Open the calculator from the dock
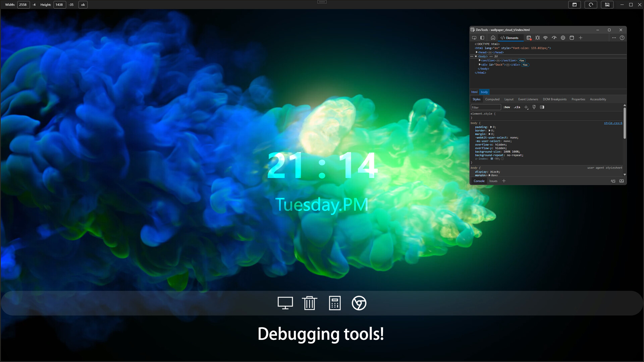644x362 pixels. [x=334, y=303]
